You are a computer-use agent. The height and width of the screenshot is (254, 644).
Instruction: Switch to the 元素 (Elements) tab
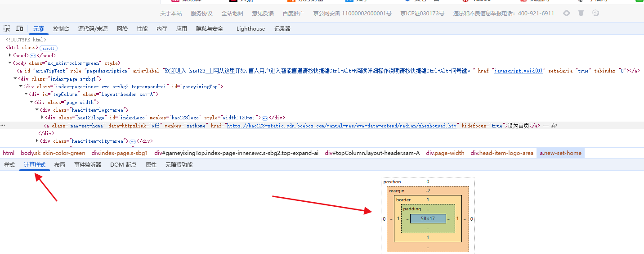click(39, 29)
